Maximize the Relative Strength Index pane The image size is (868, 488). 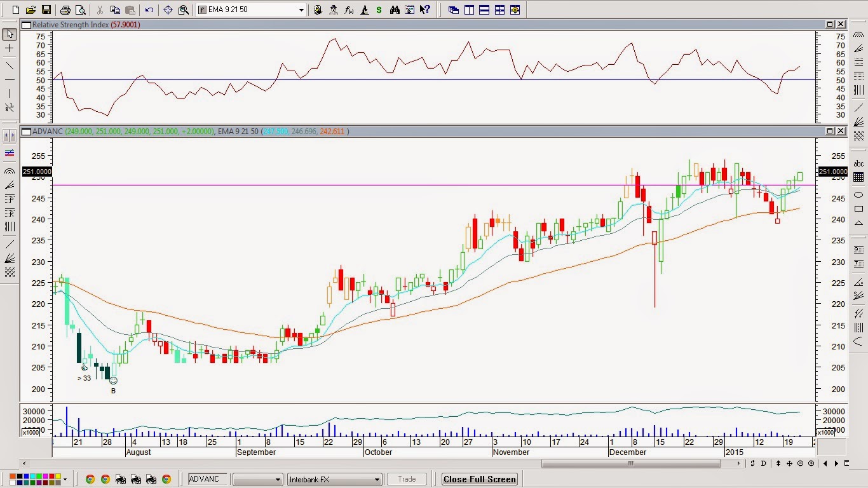coord(830,24)
